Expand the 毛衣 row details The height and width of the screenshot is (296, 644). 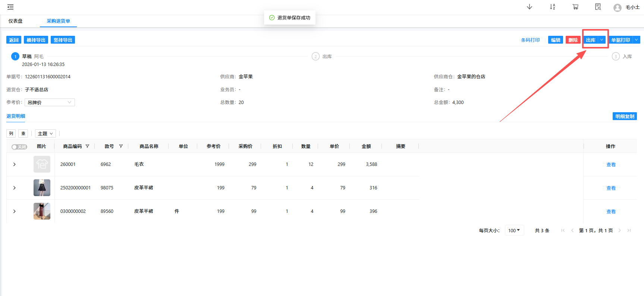[15, 164]
